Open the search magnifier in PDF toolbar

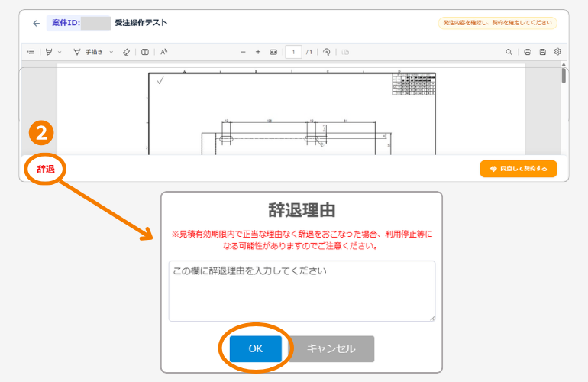pos(509,52)
